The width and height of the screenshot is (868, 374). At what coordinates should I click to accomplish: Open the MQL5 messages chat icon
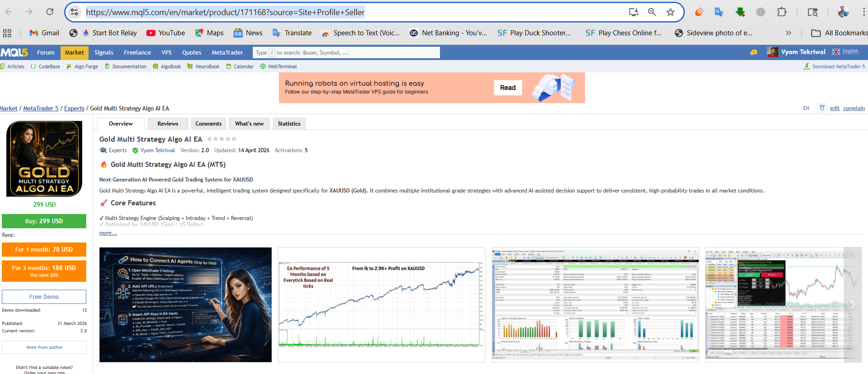click(754, 52)
